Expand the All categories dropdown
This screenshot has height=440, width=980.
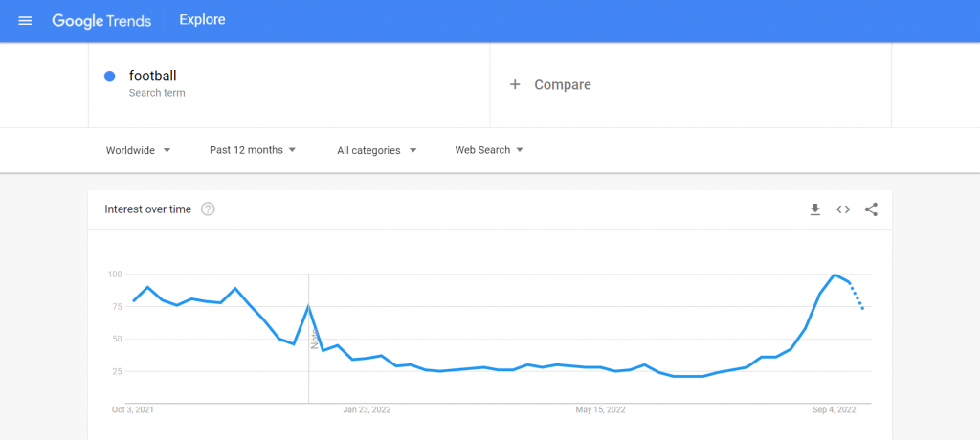click(376, 150)
